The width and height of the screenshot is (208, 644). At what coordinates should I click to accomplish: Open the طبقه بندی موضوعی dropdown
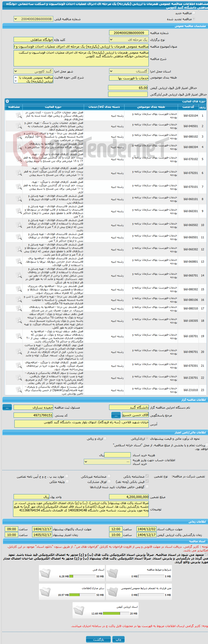tap(129, 78)
